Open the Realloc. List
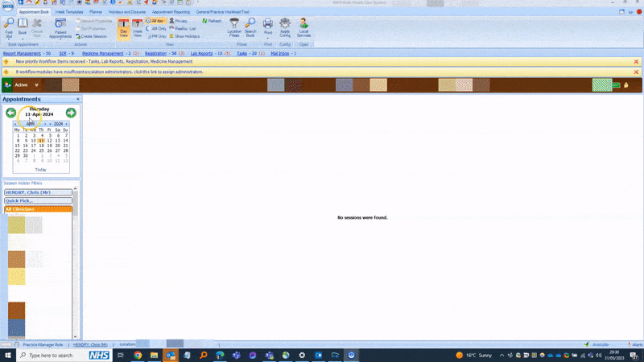644x362 pixels. pos(183,29)
